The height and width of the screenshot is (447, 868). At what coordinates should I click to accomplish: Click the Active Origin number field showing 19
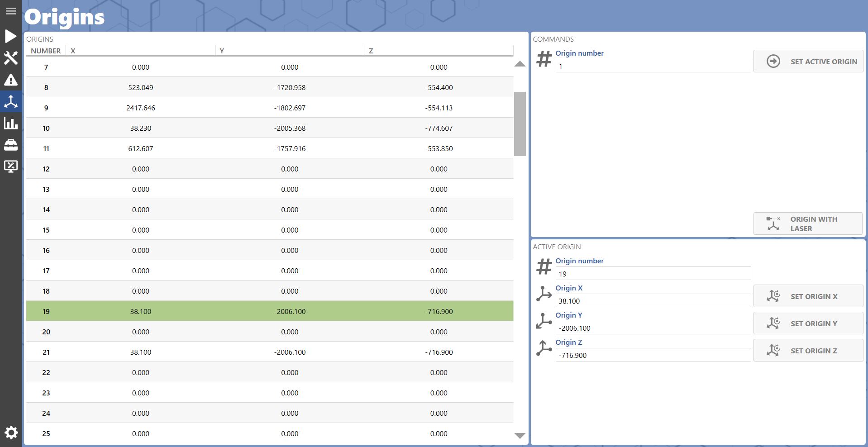(653, 274)
